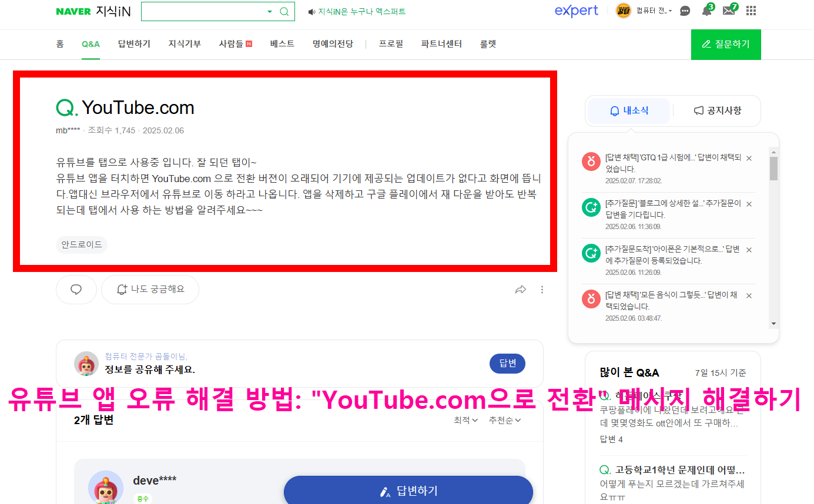Image resolution: width=814 pixels, height=504 pixels.
Task: Open the three-dot more options icon
Action: [542, 290]
